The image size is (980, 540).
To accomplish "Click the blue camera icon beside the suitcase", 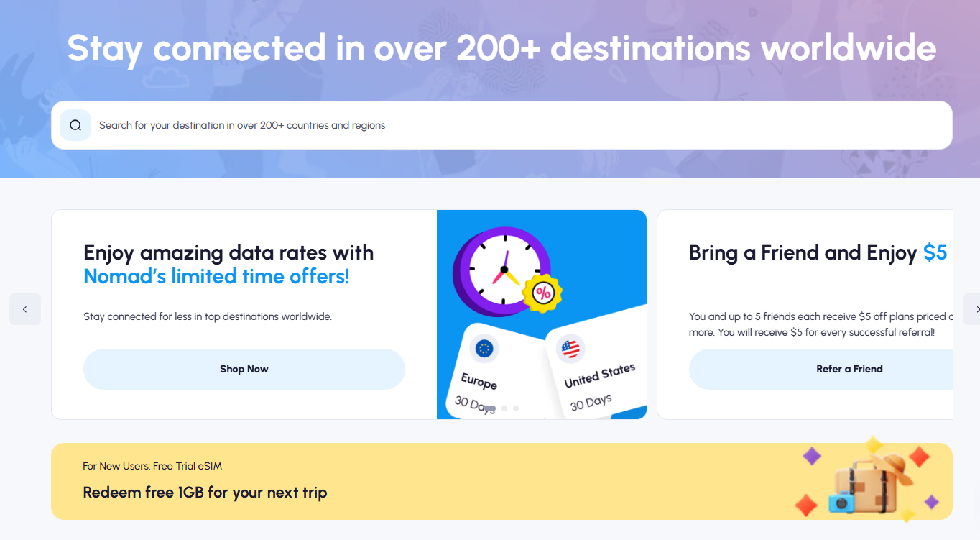I will pyautogui.click(x=843, y=502).
